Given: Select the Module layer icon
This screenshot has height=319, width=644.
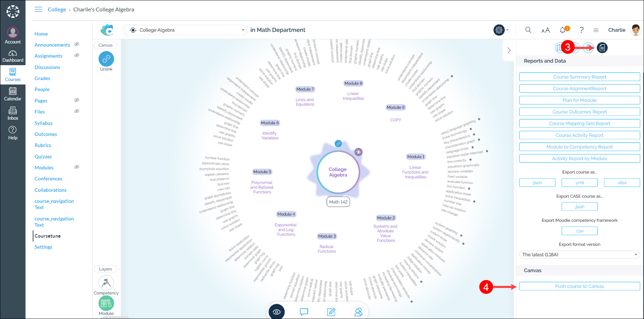Looking at the screenshot, I should (x=106, y=303).
